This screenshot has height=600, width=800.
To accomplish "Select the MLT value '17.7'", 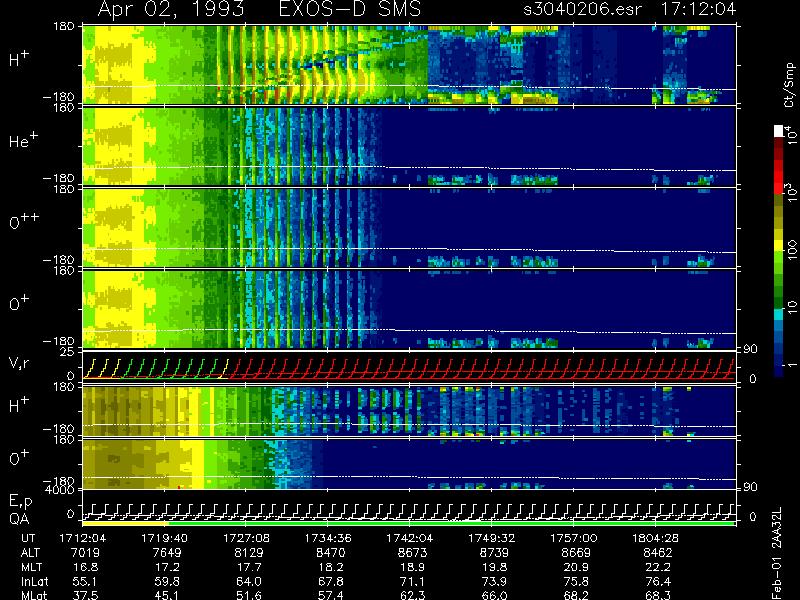I will (249, 567).
